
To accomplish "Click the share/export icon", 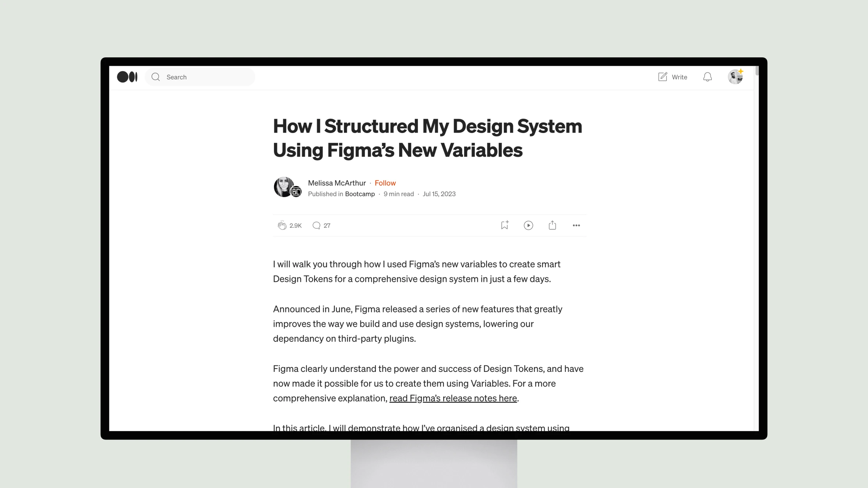I will pos(552,225).
